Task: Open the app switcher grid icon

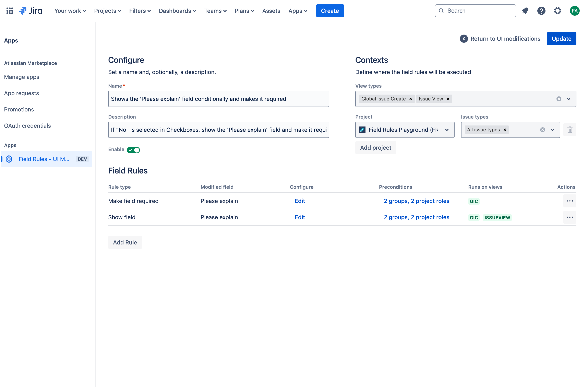Action: [x=10, y=11]
